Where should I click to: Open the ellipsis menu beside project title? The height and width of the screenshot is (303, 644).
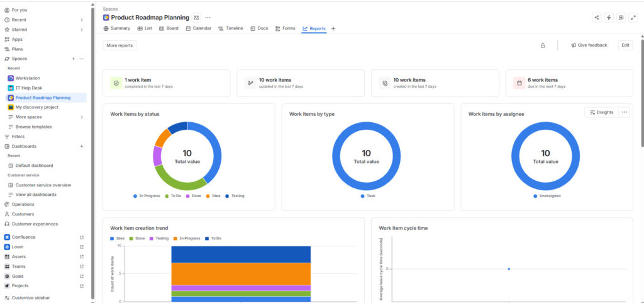pyautogui.click(x=208, y=18)
